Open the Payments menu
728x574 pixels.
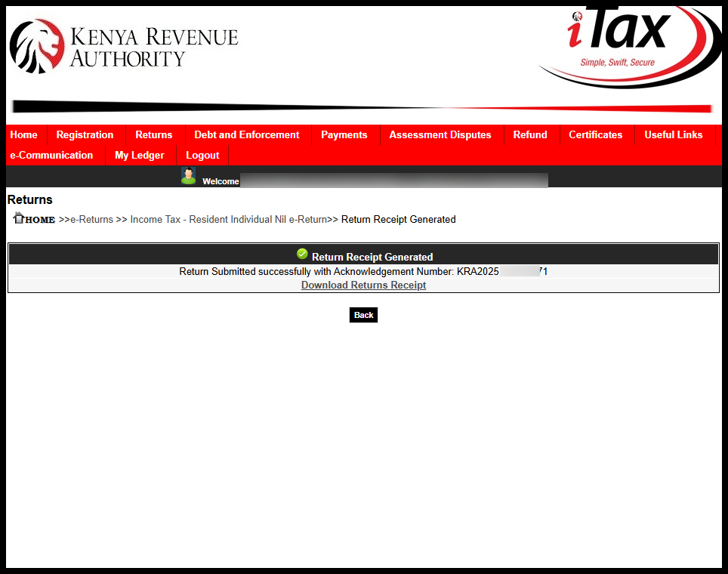point(344,134)
